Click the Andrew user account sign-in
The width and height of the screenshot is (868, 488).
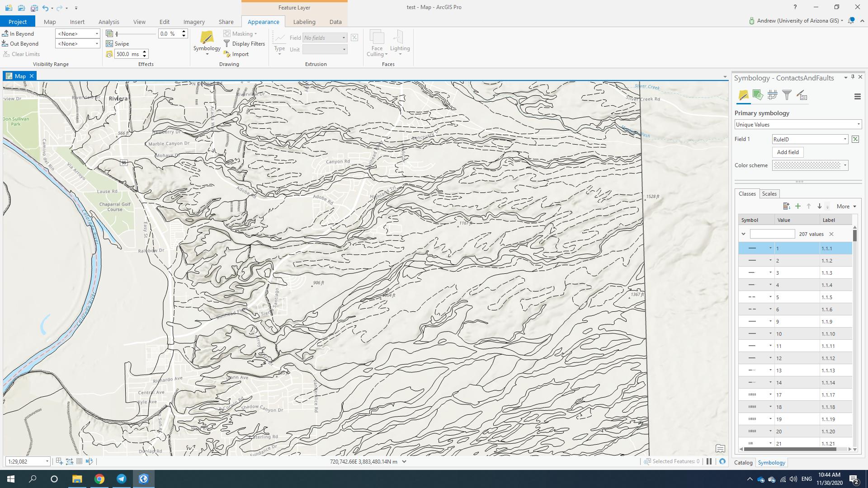pyautogui.click(x=796, y=21)
